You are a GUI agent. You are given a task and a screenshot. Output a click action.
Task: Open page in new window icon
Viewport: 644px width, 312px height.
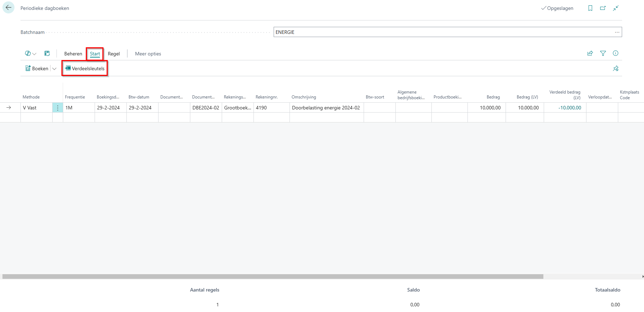(603, 8)
